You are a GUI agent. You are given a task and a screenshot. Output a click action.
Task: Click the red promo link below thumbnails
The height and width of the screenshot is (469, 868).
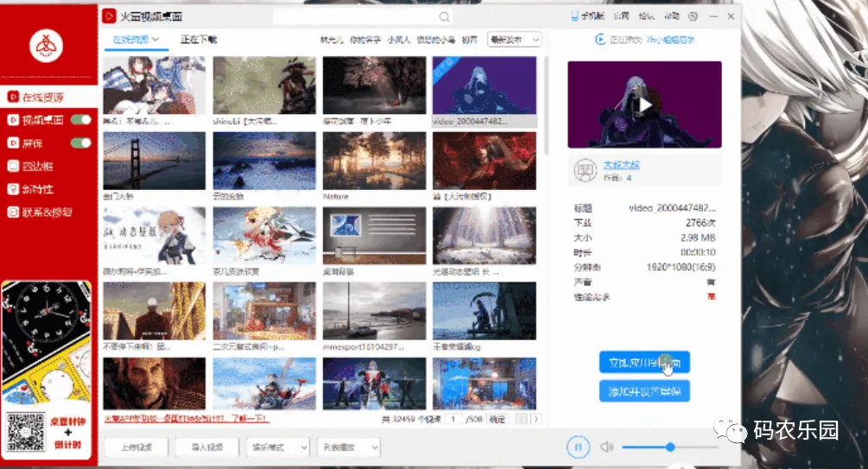tap(187, 419)
